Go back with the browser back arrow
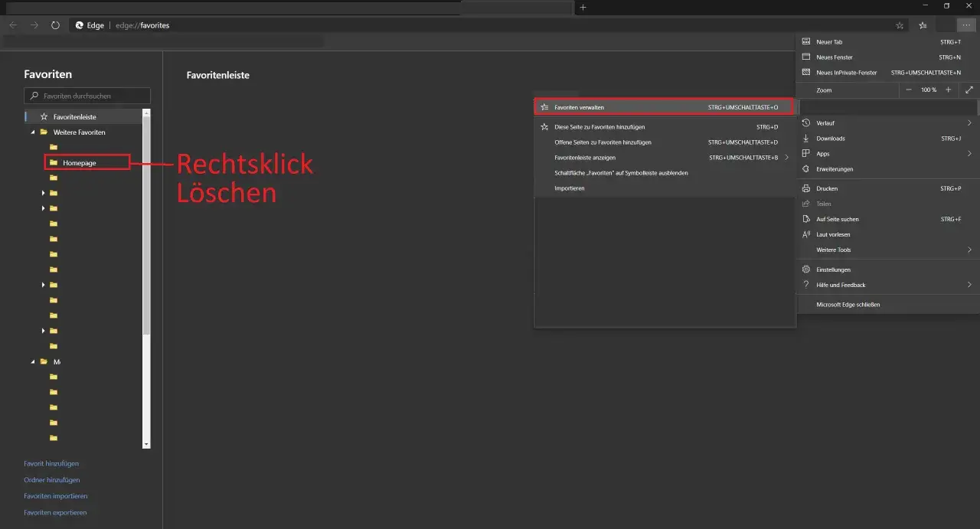Viewport: 980px width, 529px height. coord(13,25)
